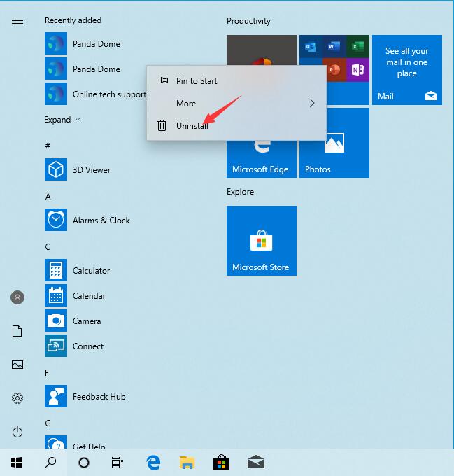This screenshot has width=454, height=476.
Task: Open the Microsoft Store tile
Action: tap(262, 241)
